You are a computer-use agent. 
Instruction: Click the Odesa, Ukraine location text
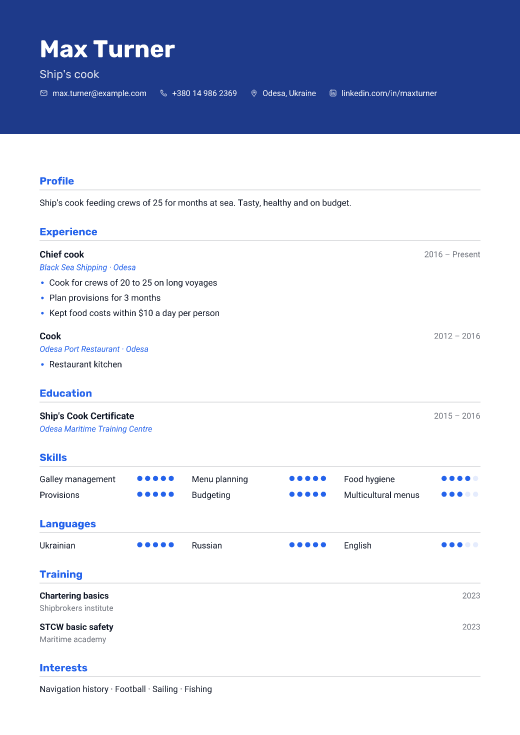289,93
